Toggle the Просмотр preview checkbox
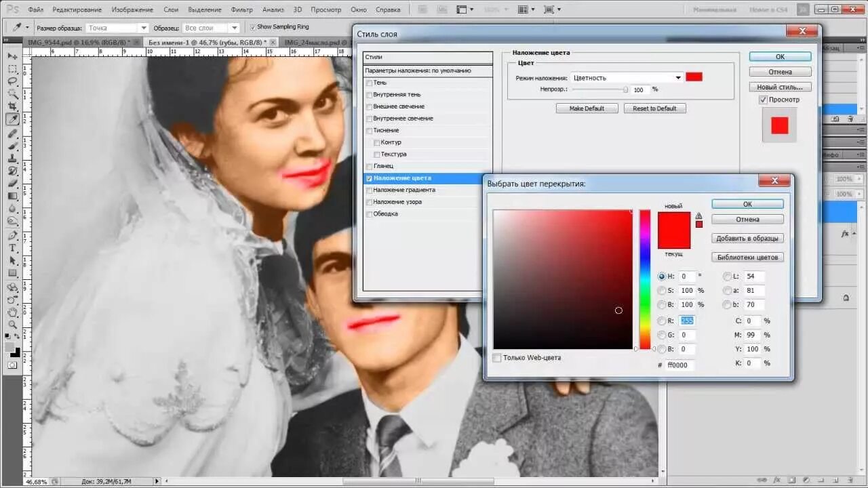The width and height of the screenshot is (868, 488). [763, 100]
